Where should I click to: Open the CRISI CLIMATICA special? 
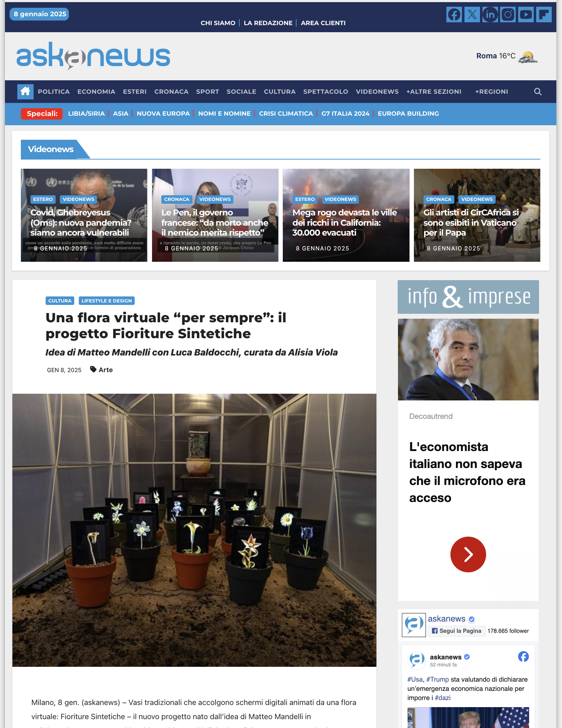coord(286,114)
